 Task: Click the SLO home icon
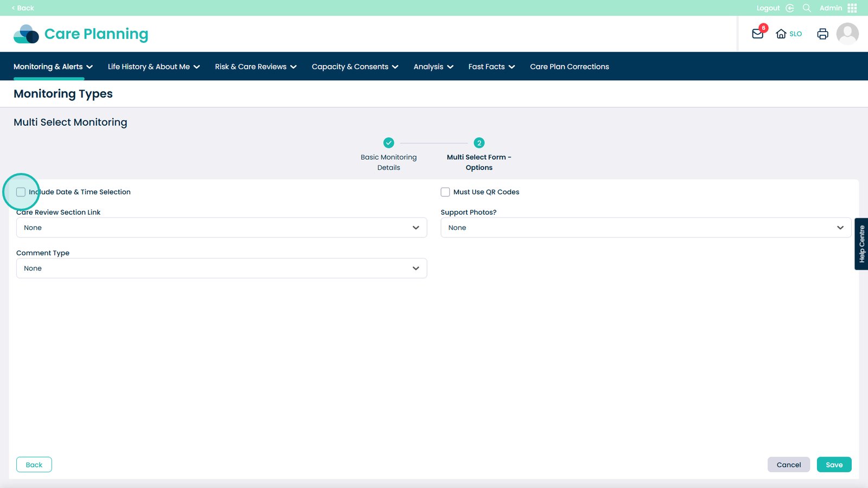[x=781, y=34]
